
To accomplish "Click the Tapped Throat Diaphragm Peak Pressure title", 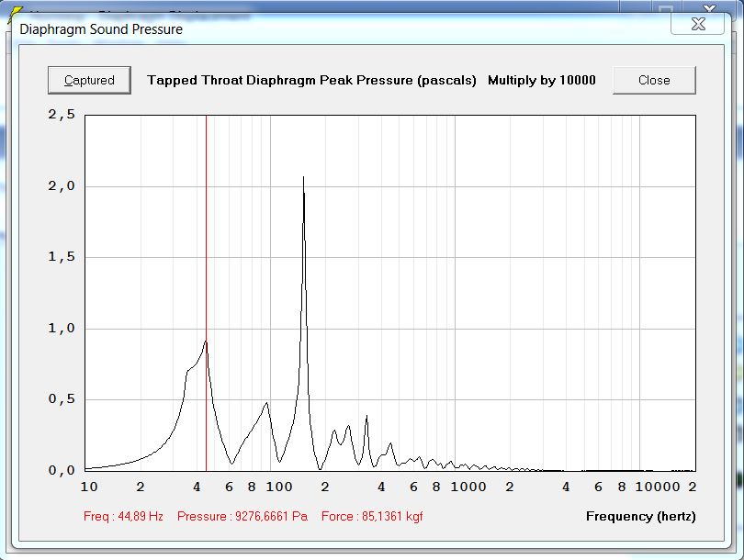I will (311, 80).
